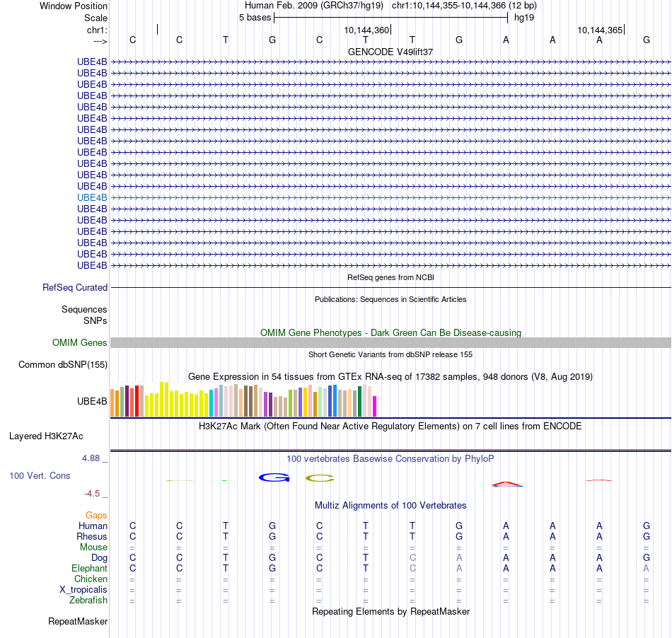
Task: Click the 4.88 PhyloP upper scale value
Action: coord(91,458)
